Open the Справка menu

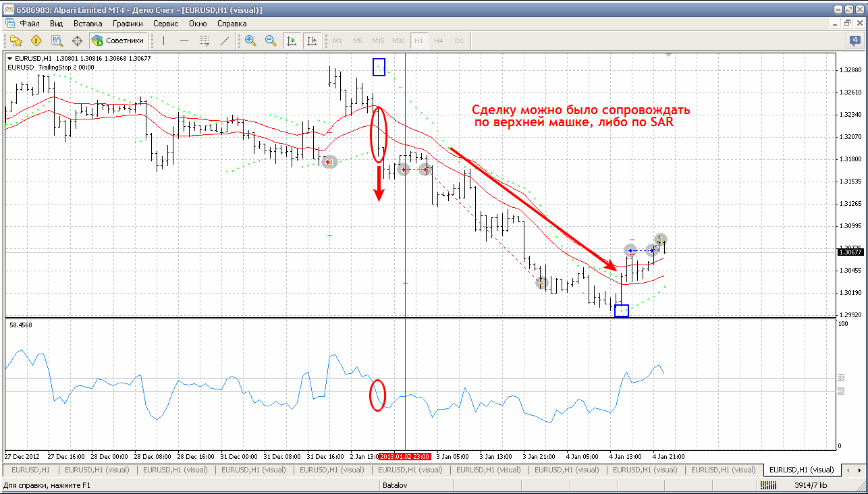(x=232, y=23)
